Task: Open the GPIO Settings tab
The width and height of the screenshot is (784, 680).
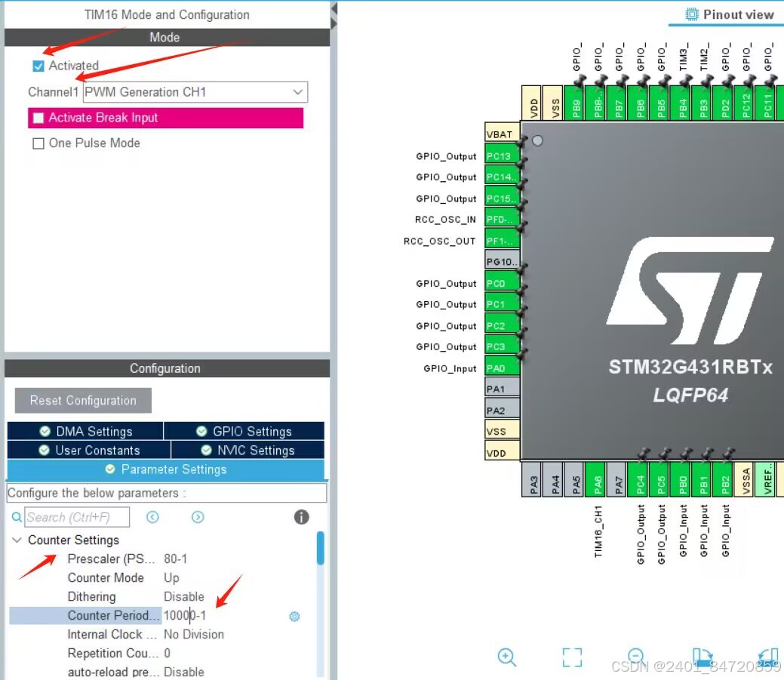Action: click(244, 431)
